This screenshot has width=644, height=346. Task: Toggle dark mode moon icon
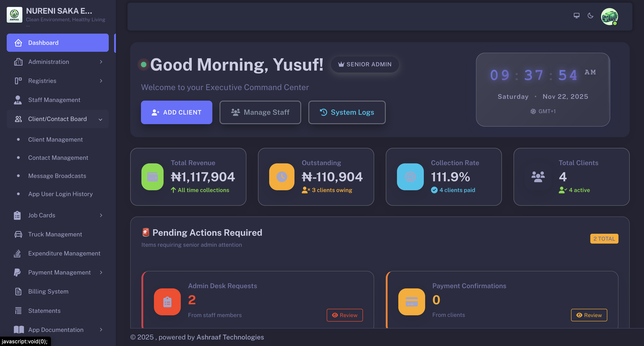click(x=591, y=16)
